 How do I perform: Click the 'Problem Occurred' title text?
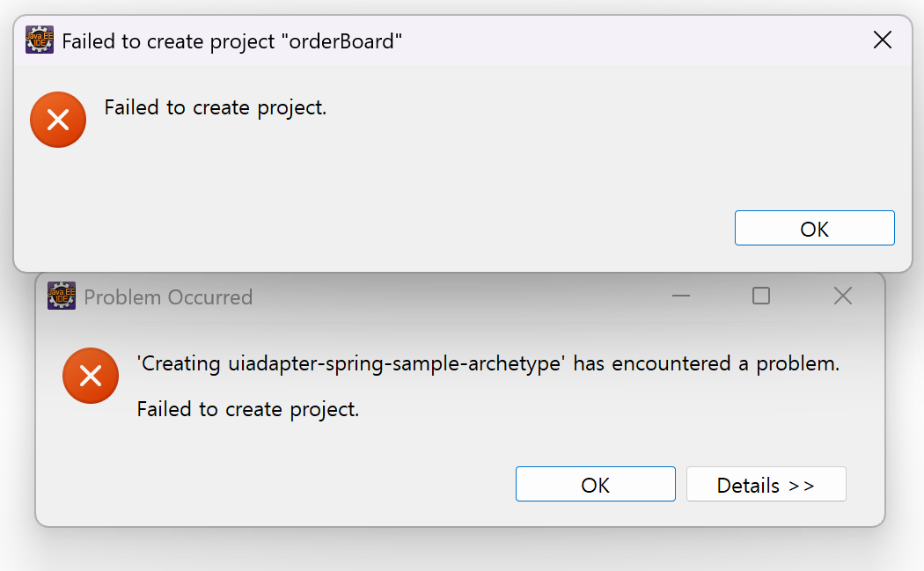click(168, 297)
